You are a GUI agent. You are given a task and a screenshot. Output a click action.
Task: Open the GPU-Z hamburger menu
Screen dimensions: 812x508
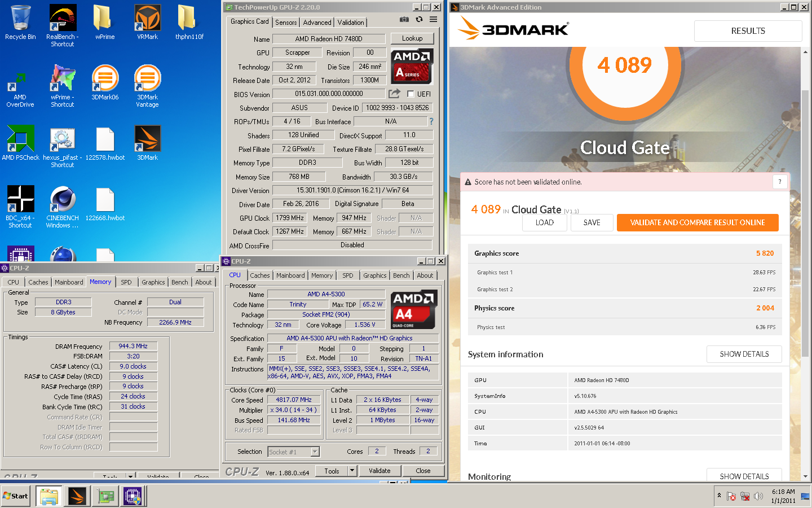(433, 19)
